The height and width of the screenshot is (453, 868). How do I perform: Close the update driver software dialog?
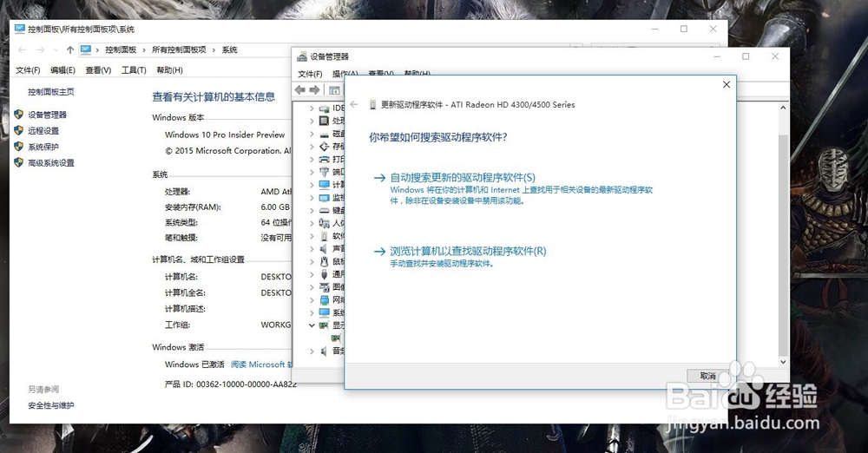[x=727, y=84]
